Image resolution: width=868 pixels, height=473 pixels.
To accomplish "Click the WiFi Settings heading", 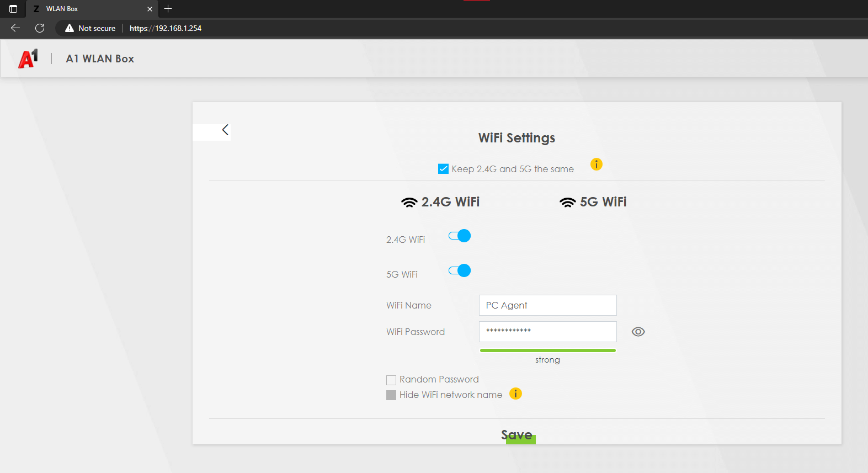I will pyautogui.click(x=517, y=138).
